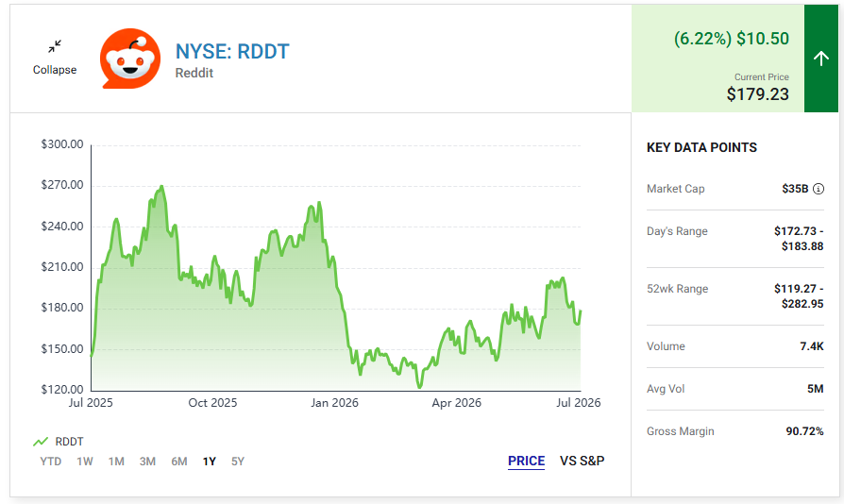
Task: Click the Volume value 7.4K
Action: click(812, 346)
